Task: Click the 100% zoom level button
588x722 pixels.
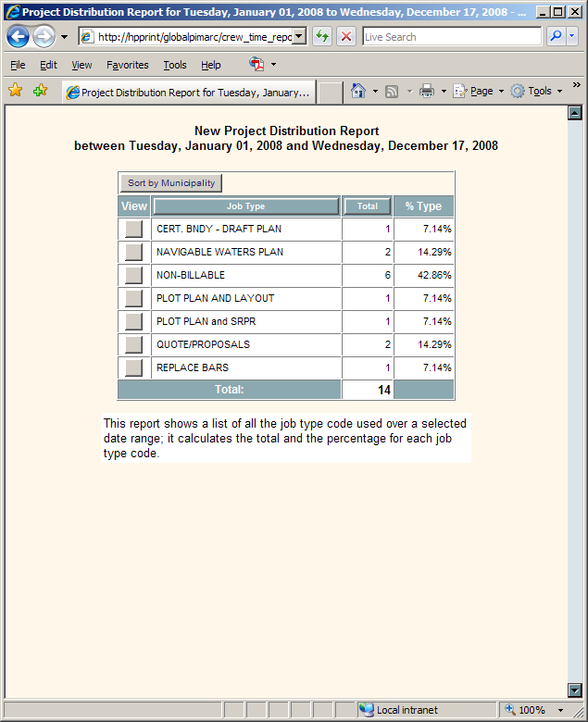Action: [x=525, y=710]
